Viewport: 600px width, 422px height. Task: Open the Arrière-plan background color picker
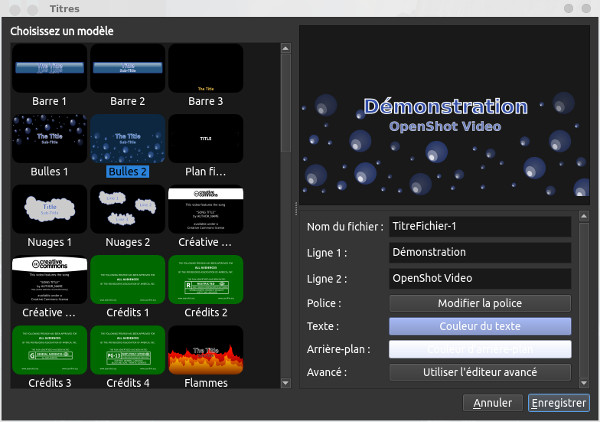(x=479, y=349)
